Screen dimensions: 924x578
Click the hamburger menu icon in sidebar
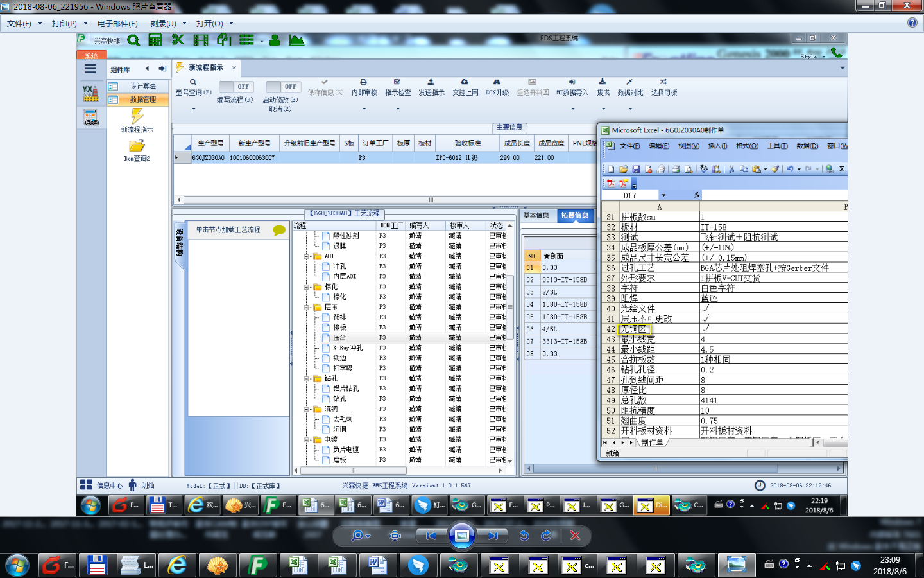point(90,69)
